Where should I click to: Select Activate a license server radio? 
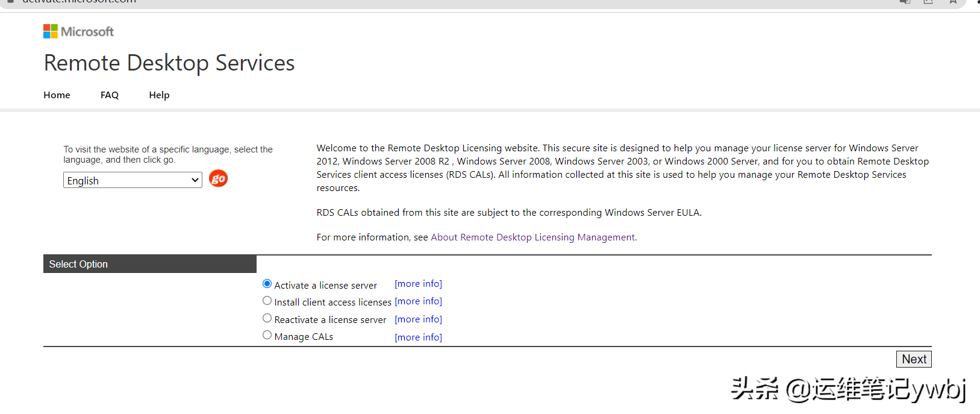[267, 284]
